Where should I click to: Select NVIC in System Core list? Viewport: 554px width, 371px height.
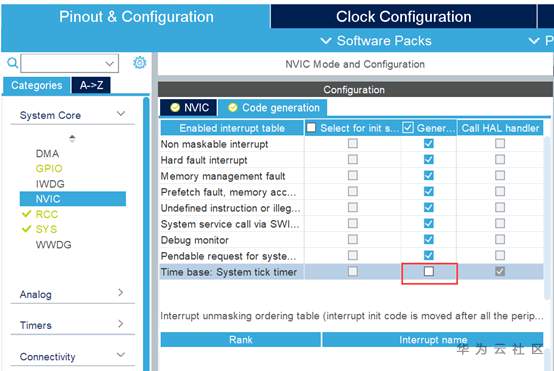pyautogui.click(x=73, y=199)
